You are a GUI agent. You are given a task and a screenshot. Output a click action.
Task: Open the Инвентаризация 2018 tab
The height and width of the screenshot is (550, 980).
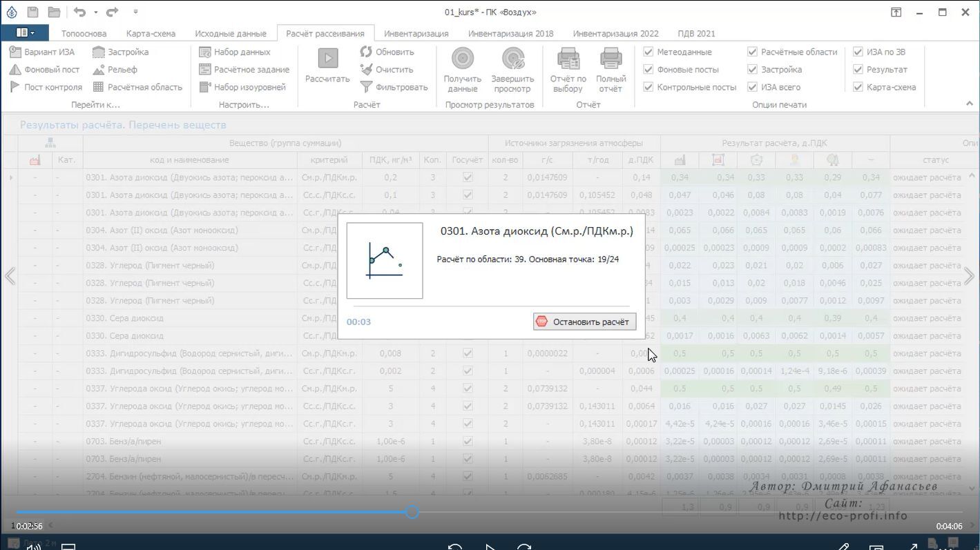510,33
